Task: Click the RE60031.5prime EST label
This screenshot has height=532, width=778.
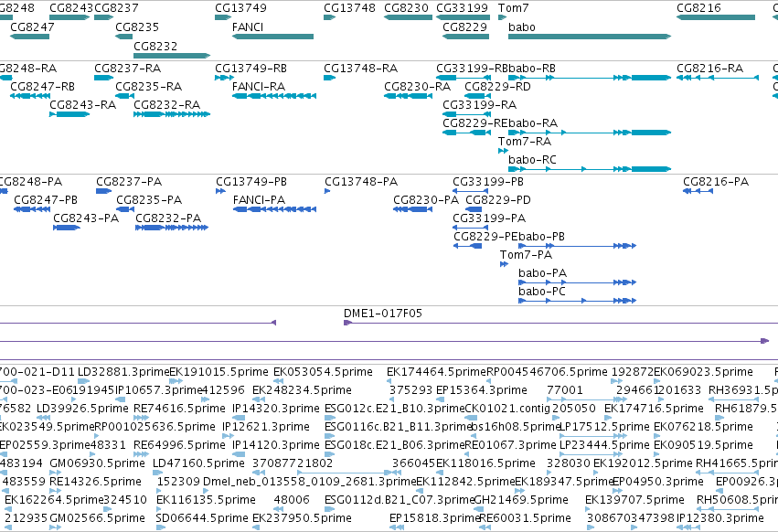Action: (x=525, y=518)
